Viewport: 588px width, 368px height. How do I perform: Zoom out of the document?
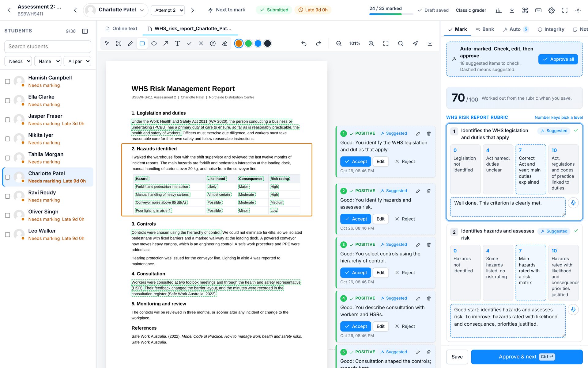339,44
